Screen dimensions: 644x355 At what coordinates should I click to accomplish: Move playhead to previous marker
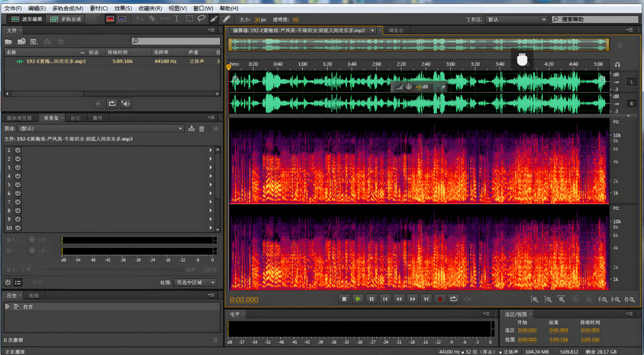[385, 299]
